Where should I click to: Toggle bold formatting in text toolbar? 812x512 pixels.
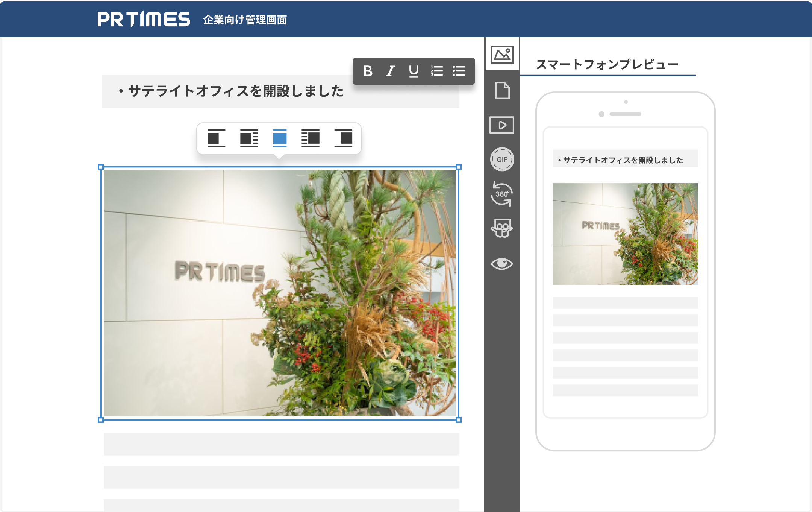(x=368, y=71)
